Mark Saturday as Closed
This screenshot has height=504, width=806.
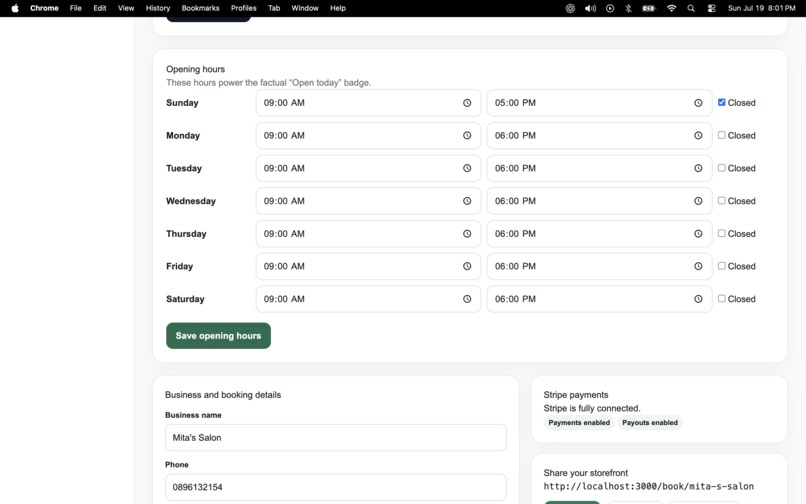tap(722, 298)
